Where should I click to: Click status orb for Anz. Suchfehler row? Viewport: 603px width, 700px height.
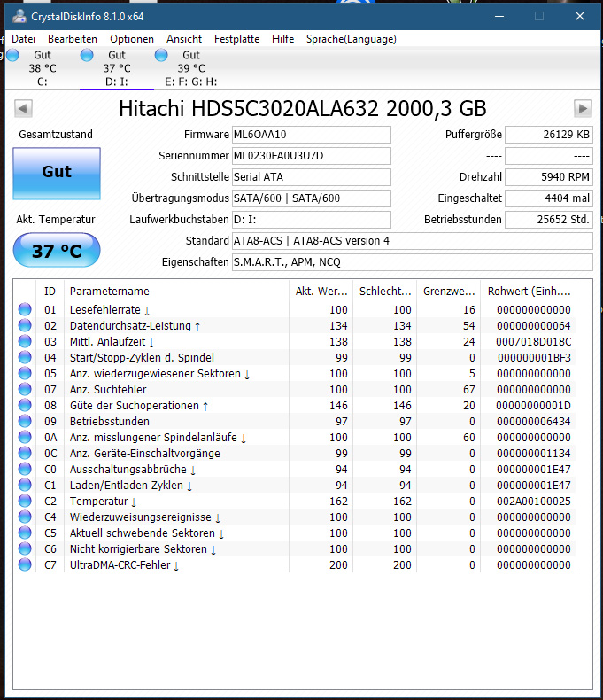tap(25, 389)
